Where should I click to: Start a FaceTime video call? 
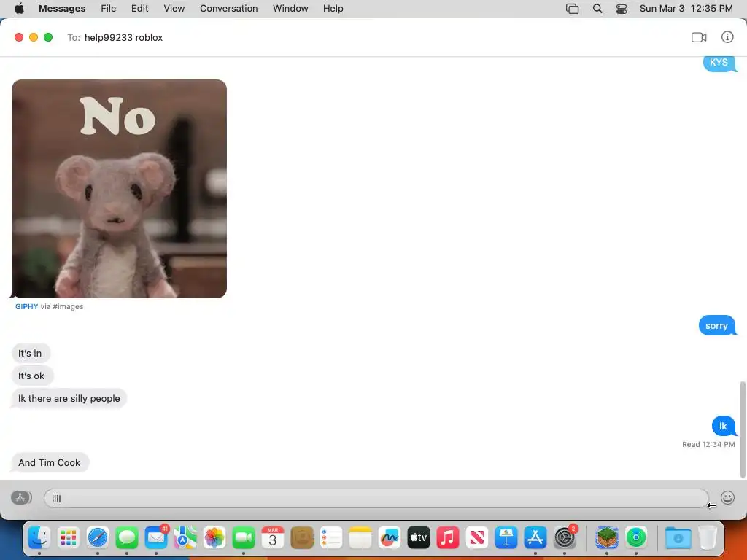(698, 37)
